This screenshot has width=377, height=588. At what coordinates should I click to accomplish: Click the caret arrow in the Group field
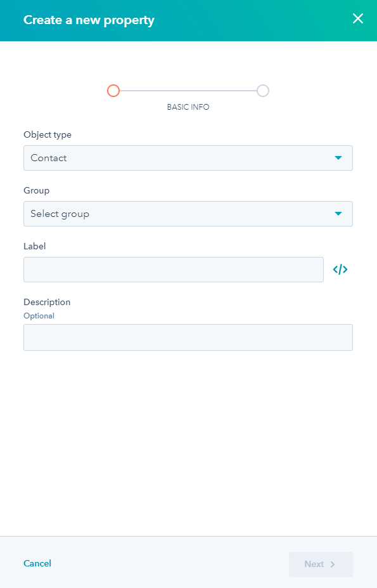(x=338, y=214)
